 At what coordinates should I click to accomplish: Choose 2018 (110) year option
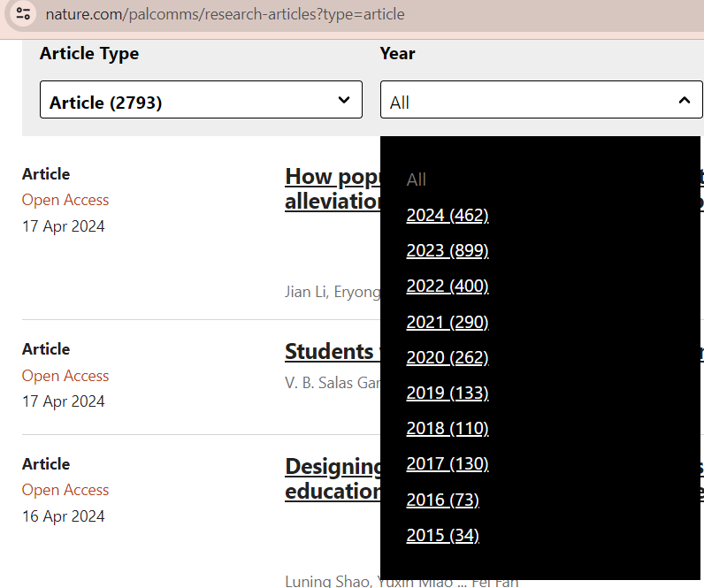pyautogui.click(x=447, y=428)
